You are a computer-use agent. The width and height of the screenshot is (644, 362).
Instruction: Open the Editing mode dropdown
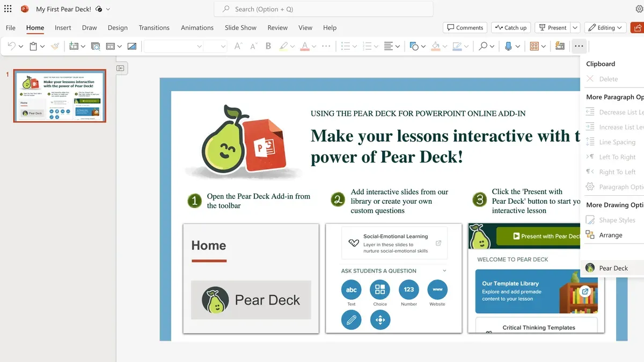(605, 27)
